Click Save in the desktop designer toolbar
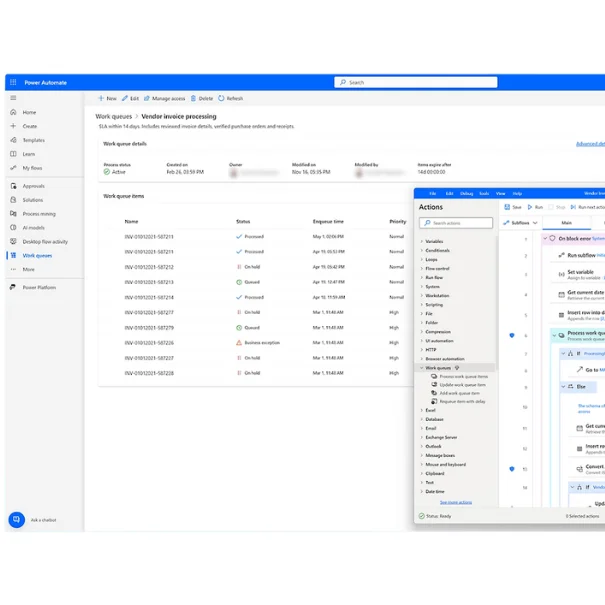605x605 pixels. click(513, 207)
